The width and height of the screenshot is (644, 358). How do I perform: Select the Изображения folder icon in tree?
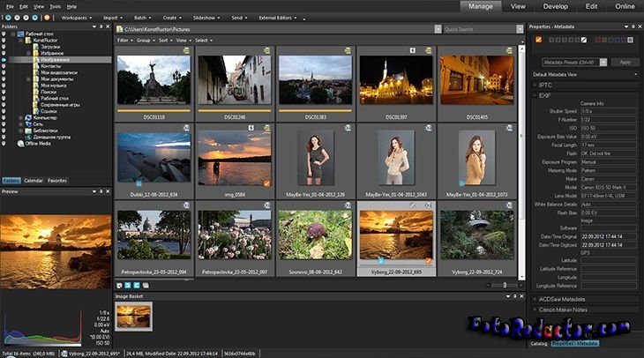36,59
